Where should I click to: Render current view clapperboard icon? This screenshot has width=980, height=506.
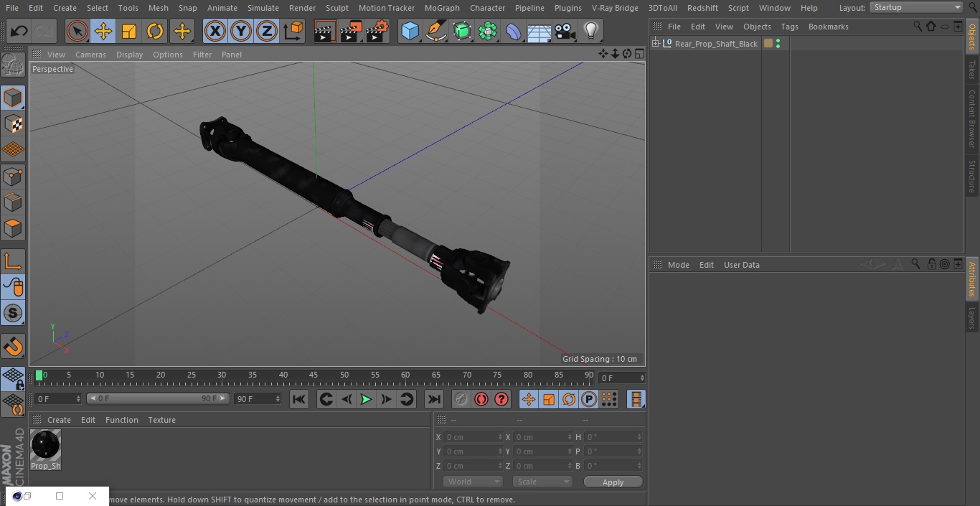(325, 32)
